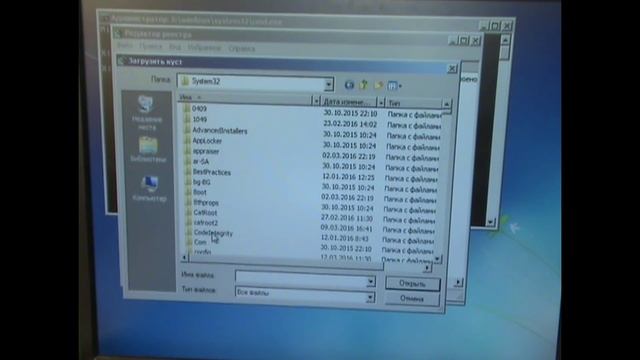This screenshot has height=360, width=640.
Task: Expand the Папка System32 location dropdown
Action: coord(328,84)
